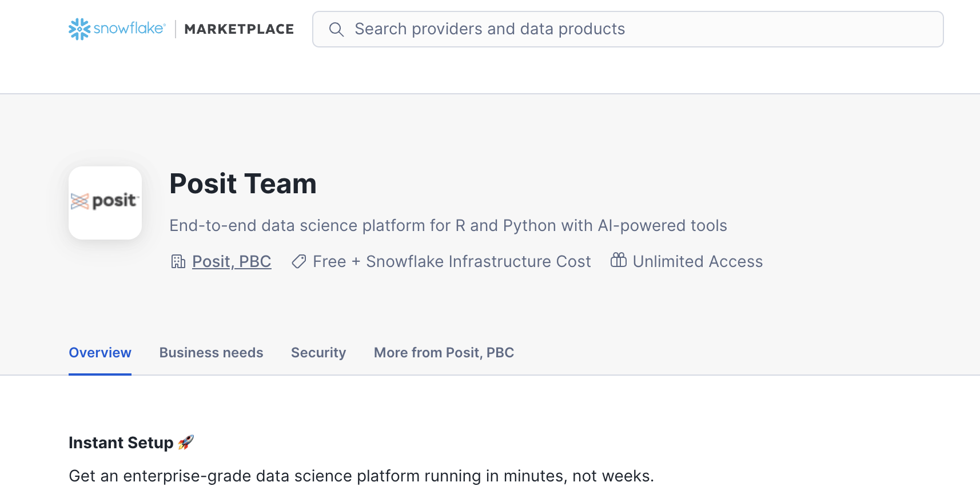Click the Snowflake snowflake logo icon
980x490 pixels.
79,29
